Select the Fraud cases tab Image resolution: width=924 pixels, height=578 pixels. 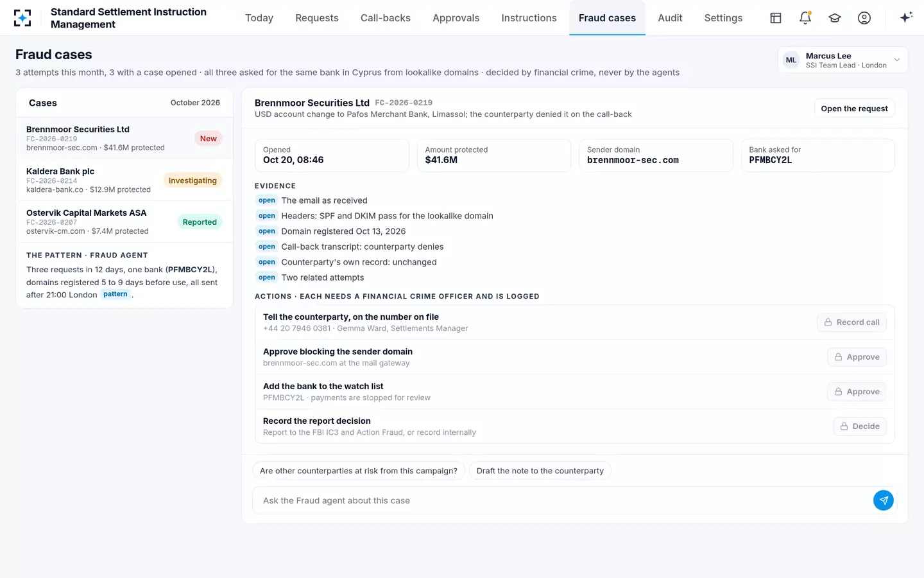(607, 18)
